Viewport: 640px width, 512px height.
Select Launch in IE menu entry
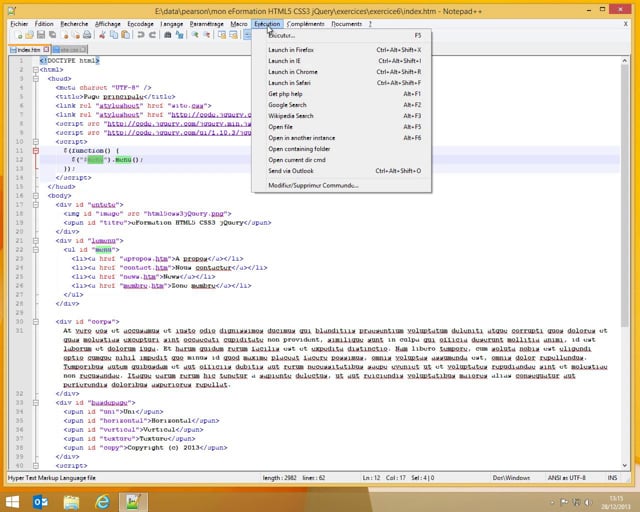(x=342, y=61)
